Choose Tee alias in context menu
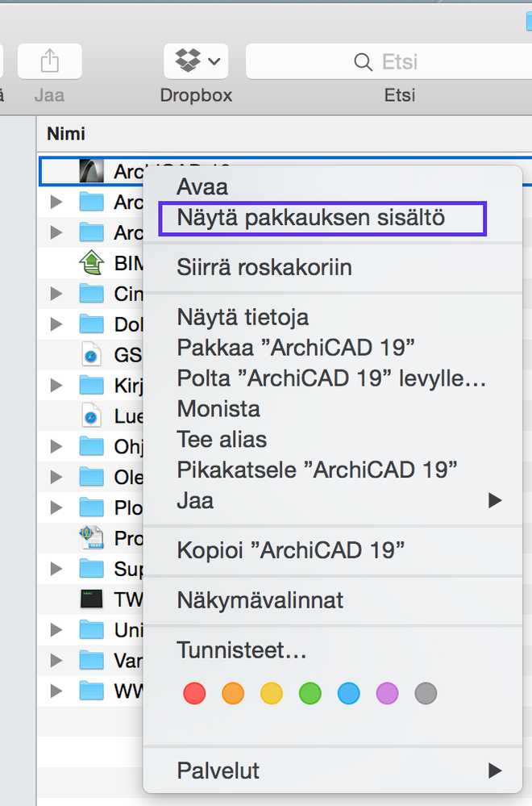Image resolution: width=532 pixels, height=806 pixels. 222,440
